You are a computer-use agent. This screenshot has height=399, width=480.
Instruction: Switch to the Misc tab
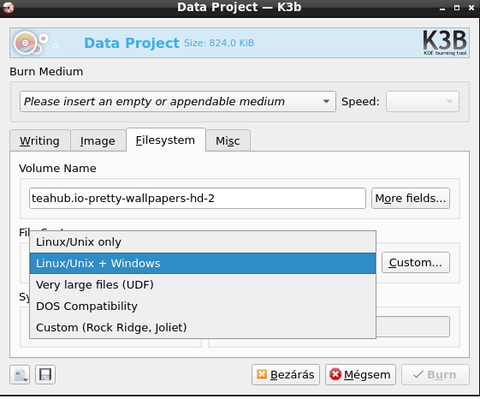tap(228, 141)
